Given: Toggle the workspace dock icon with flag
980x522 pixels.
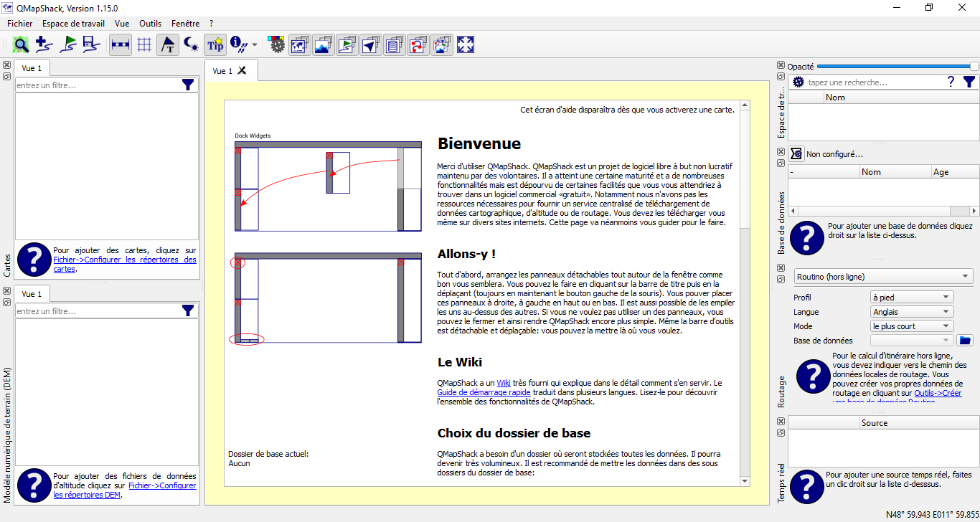Looking at the screenshot, I should click(347, 44).
